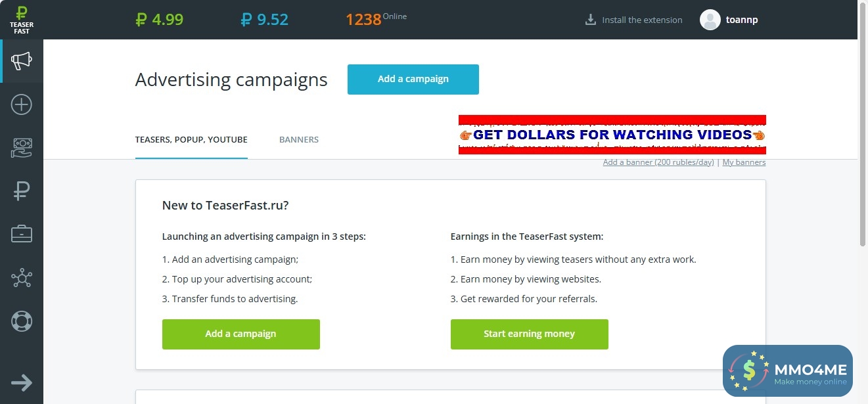This screenshot has width=868, height=404.
Task: Click the blue Add a campaign button
Action: click(413, 79)
